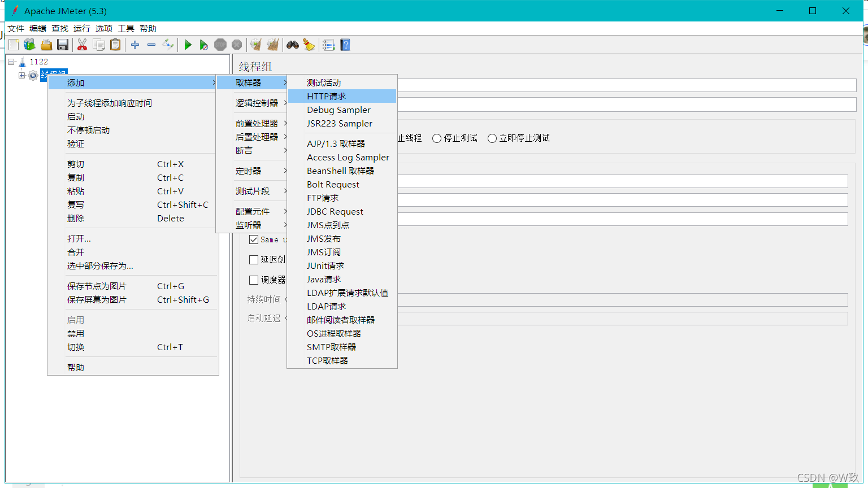Image resolution: width=868 pixels, height=488 pixels.
Task: Open the 运行 menu
Action: click(x=82, y=28)
